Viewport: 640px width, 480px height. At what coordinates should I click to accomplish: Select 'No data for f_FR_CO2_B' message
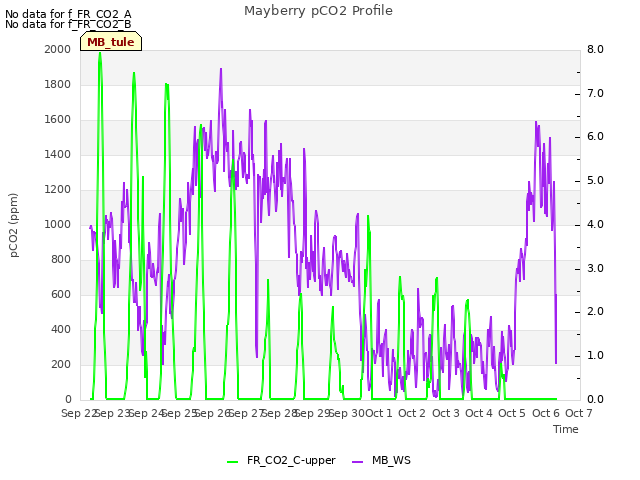tap(68, 24)
